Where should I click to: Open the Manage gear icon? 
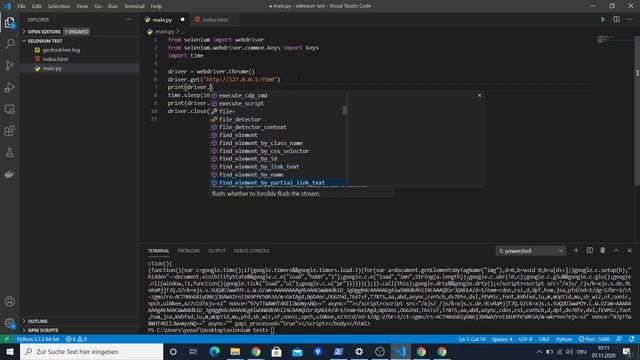click(9, 323)
